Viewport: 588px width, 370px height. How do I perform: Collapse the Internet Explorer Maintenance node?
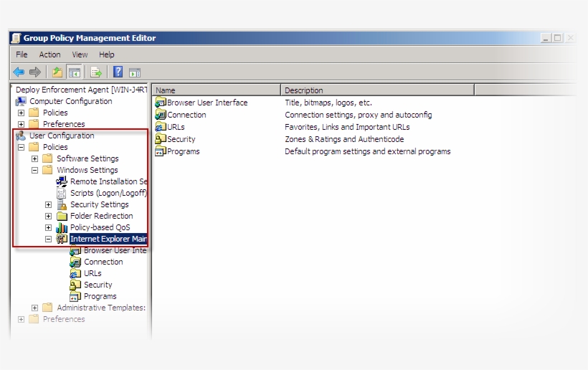(48, 239)
